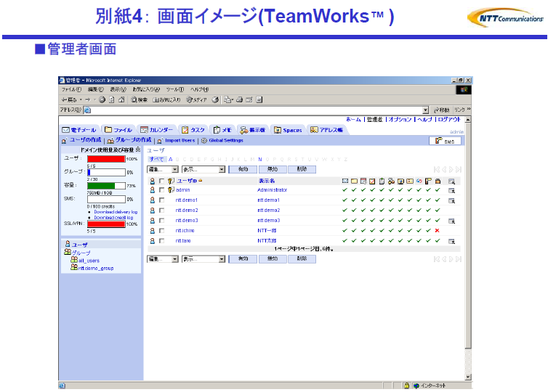Viewport: 548px width, 392px height.
Task: Click the top 削除 button
Action: click(302, 169)
